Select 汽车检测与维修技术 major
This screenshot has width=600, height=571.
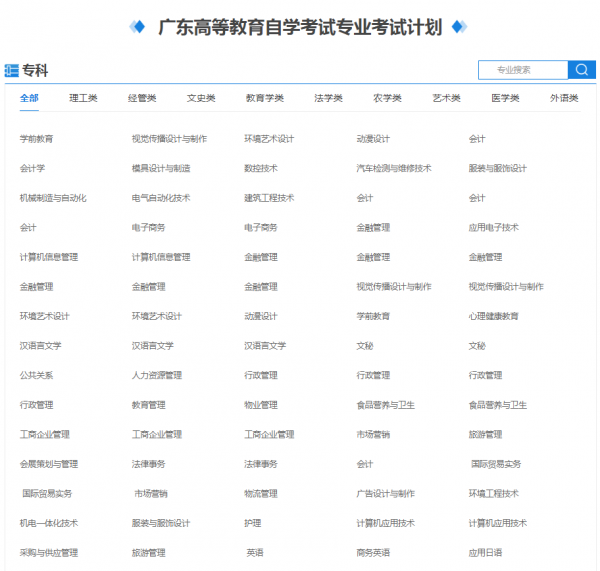pos(394,168)
